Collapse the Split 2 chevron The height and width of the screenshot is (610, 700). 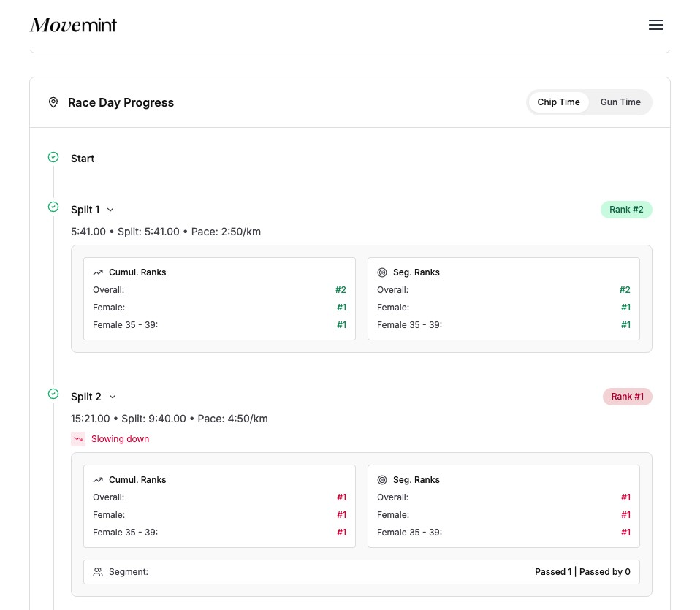pyautogui.click(x=113, y=397)
